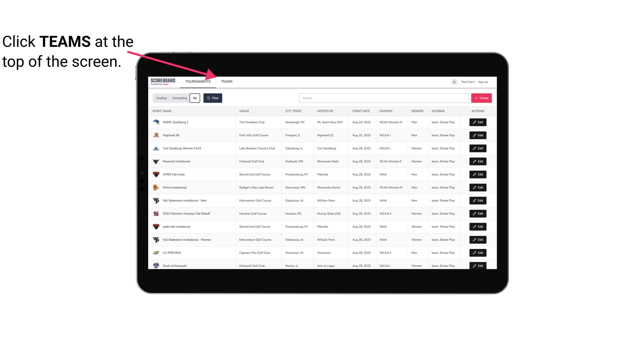The height and width of the screenshot is (346, 644).
Task: Expand the Filter dropdown options
Action: [x=212, y=98]
